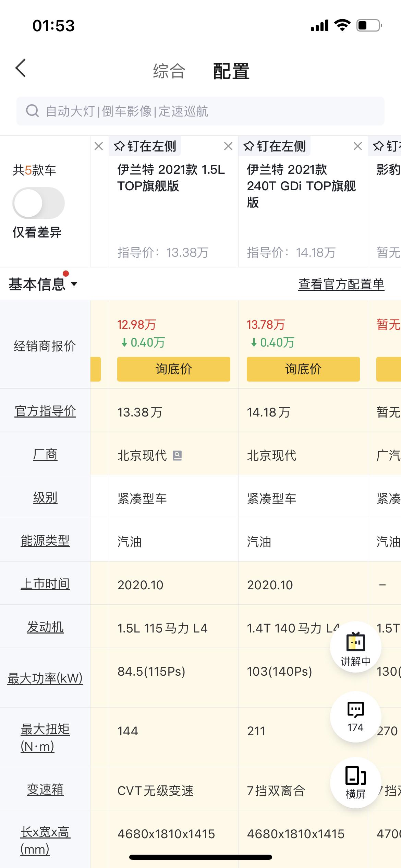Open the 能源类型 row label
401x868 pixels.
pyautogui.click(x=45, y=541)
